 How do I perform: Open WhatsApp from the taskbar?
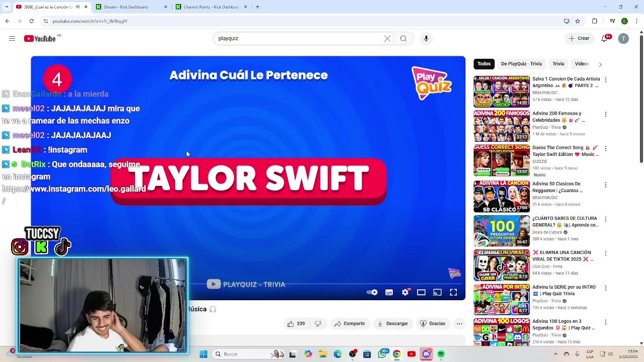point(382,354)
